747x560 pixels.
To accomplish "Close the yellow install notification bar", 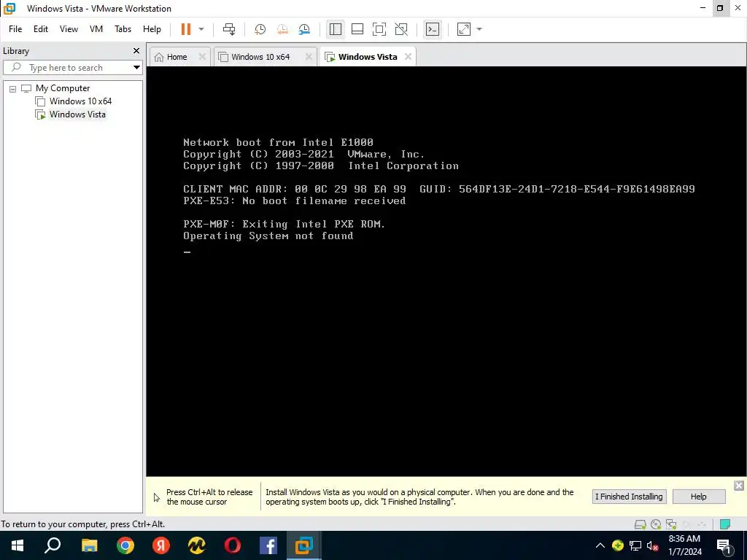I will pos(738,486).
